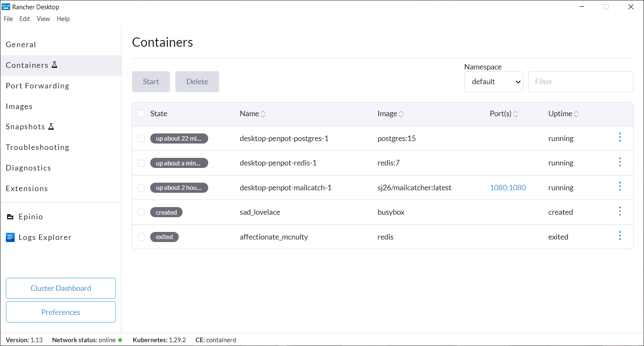The height and width of the screenshot is (346, 644).
Task: Click the sad_lovelace container name
Action: (260, 212)
